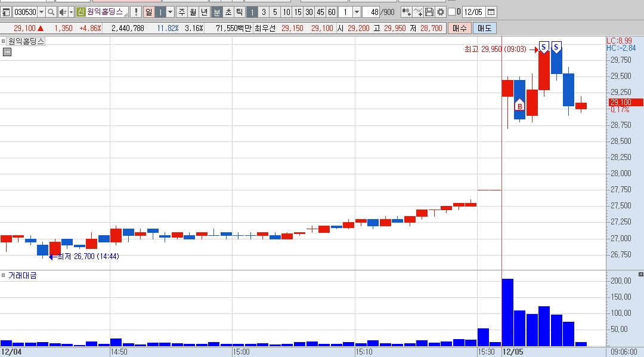The height and width of the screenshot is (357, 644).
Task: Click the 매도 sell button
Action: pos(485,28)
